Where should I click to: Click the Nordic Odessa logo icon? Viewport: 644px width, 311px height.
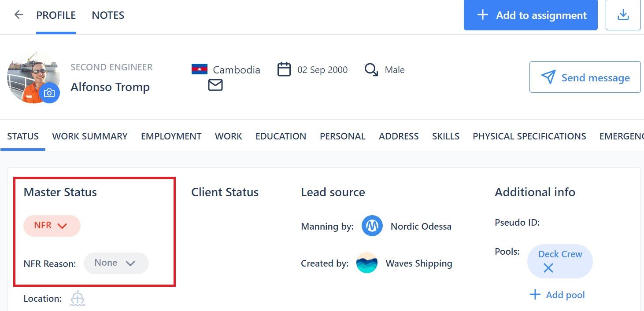(x=372, y=227)
